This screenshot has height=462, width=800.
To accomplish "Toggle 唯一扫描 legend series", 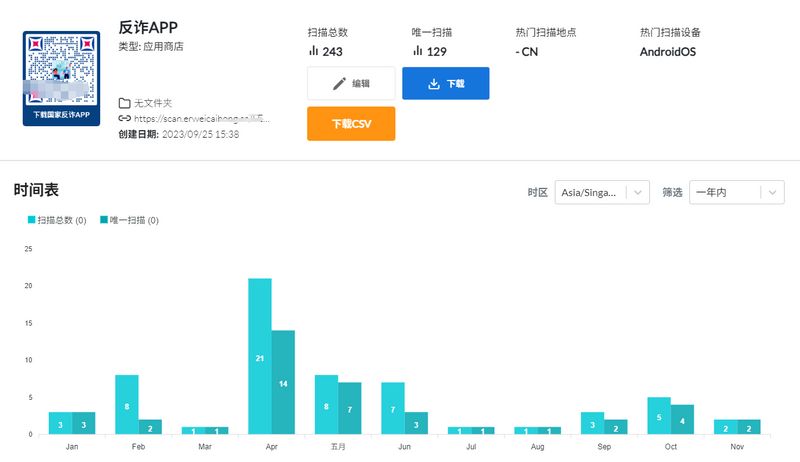I will tap(129, 220).
